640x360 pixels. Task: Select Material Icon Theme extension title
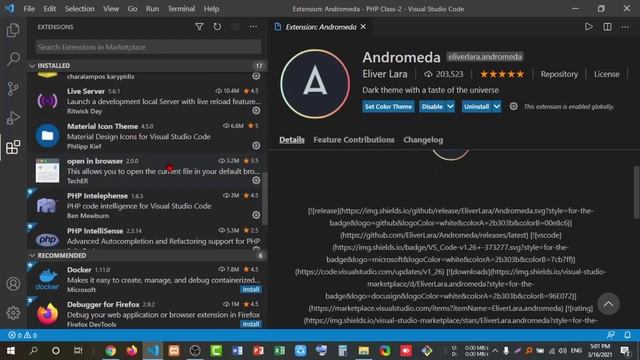click(x=102, y=127)
